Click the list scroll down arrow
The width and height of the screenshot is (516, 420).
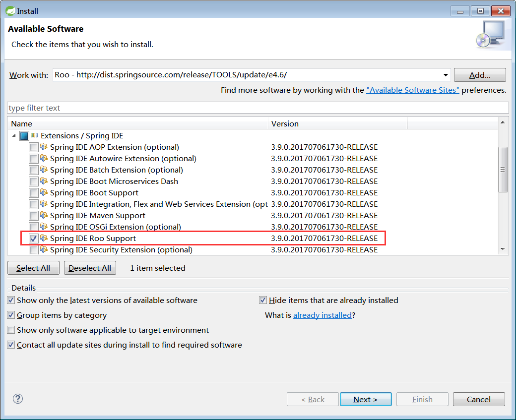click(x=503, y=249)
